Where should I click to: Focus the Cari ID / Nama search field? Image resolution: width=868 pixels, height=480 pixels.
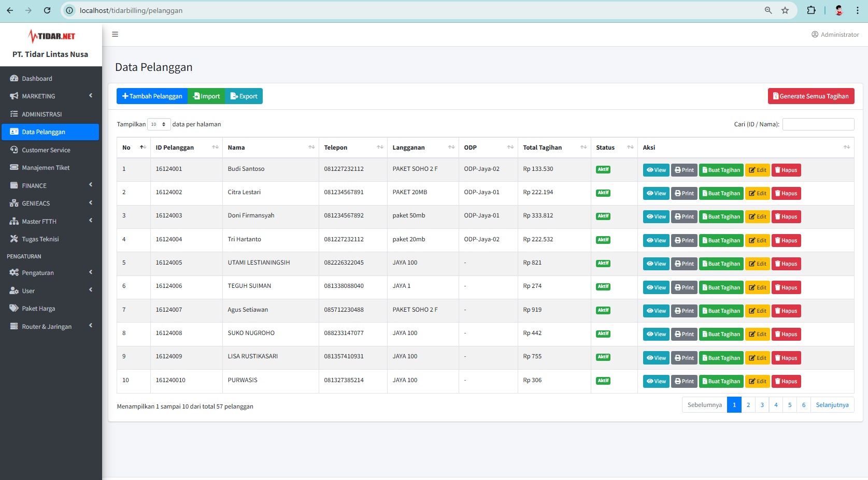[818, 124]
